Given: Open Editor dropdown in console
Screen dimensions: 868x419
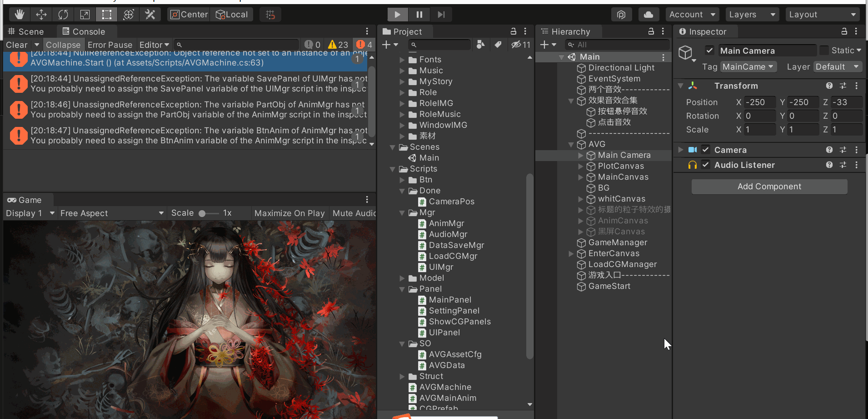Looking at the screenshot, I should (x=154, y=45).
